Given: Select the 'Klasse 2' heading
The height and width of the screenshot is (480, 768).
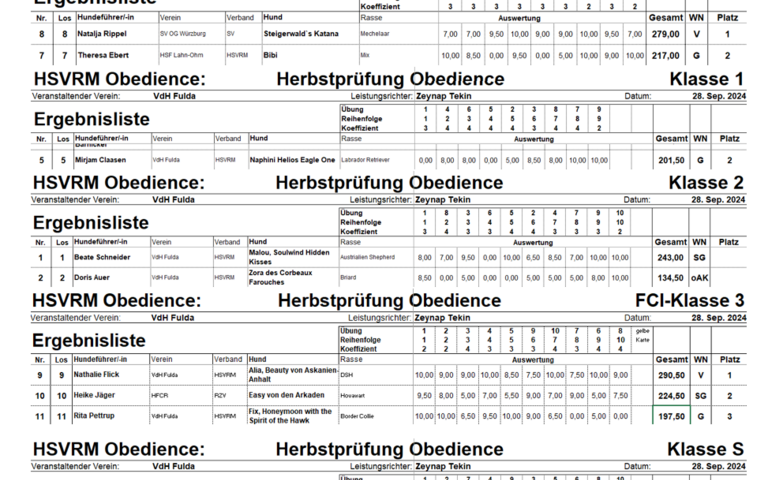Looking at the screenshot, I should (x=706, y=183).
